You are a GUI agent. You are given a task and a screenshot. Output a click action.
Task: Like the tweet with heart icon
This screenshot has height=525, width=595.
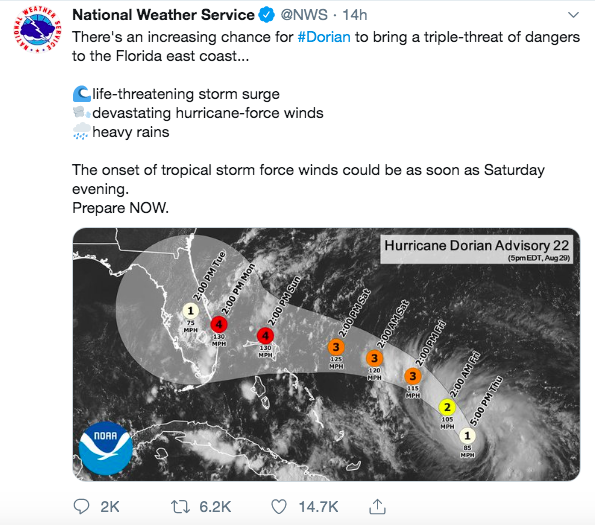tap(279, 507)
